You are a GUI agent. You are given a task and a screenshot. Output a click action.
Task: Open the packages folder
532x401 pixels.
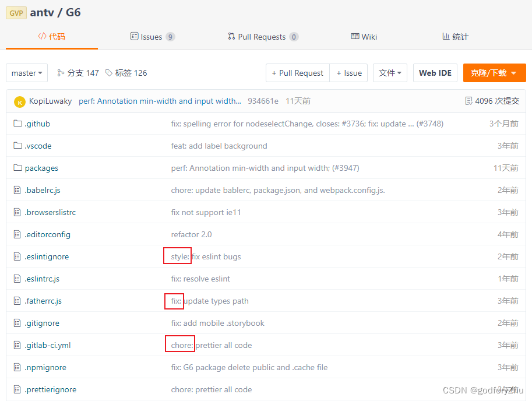pos(41,168)
